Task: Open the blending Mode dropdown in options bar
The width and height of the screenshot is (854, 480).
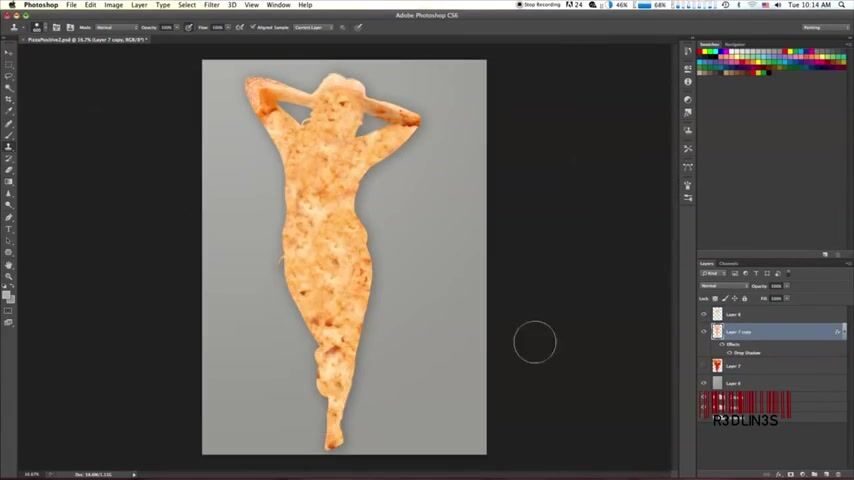Action: [x=115, y=27]
